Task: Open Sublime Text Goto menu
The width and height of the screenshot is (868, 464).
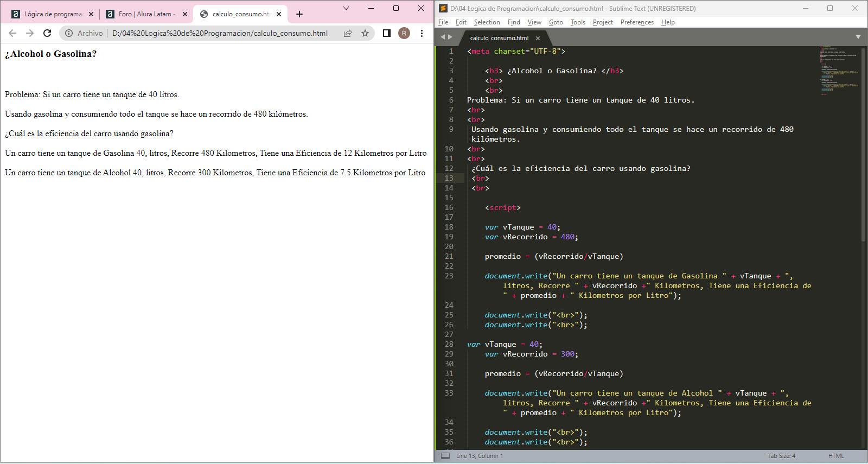Action: (x=556, y=22)
